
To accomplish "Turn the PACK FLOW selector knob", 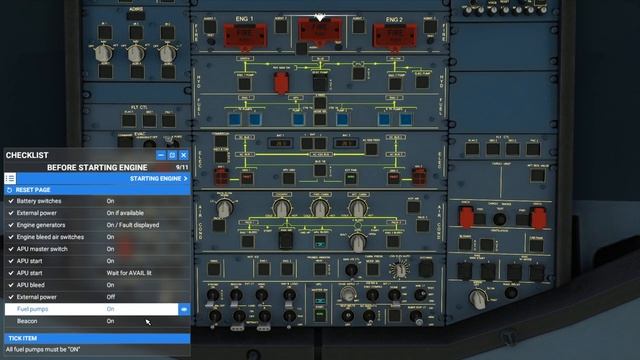I will [224, 209].
